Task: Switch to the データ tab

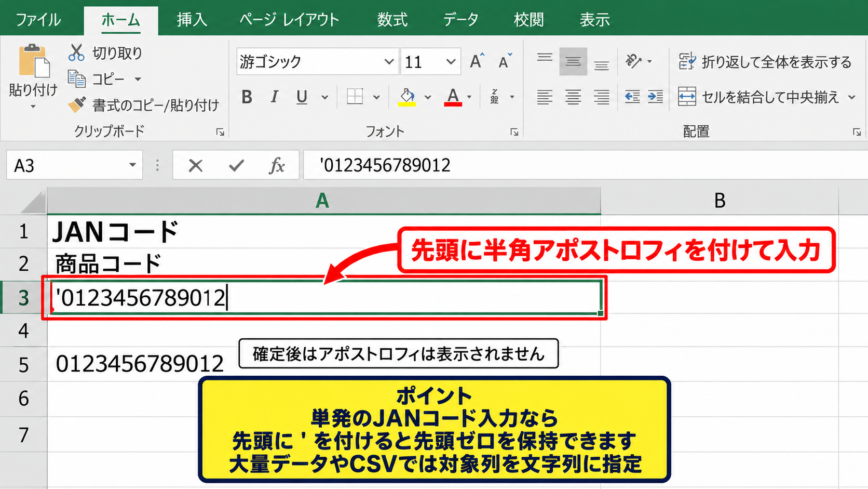Action: pyautogui.click(x=460, y=20)
